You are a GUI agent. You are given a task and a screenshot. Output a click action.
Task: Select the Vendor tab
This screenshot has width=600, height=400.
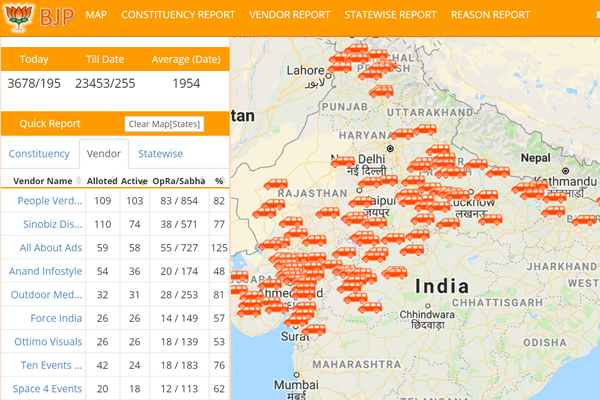(x=104, y=153)
